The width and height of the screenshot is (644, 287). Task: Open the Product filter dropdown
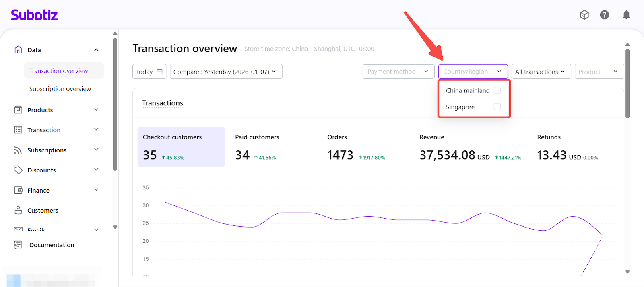(599, 72)
